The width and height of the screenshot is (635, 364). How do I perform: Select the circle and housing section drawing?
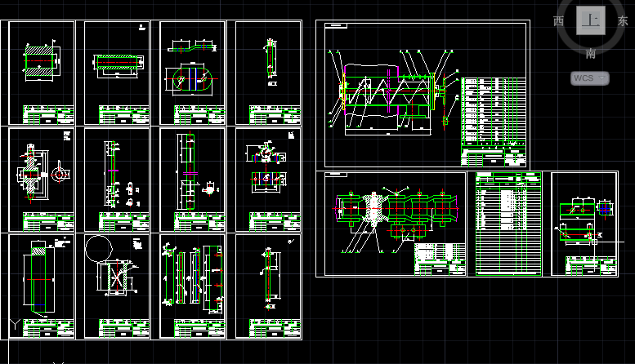pos(111,266)
